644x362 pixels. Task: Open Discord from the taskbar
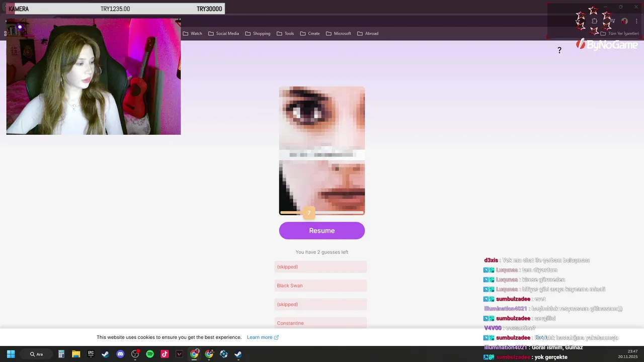[x=120, y=354]
